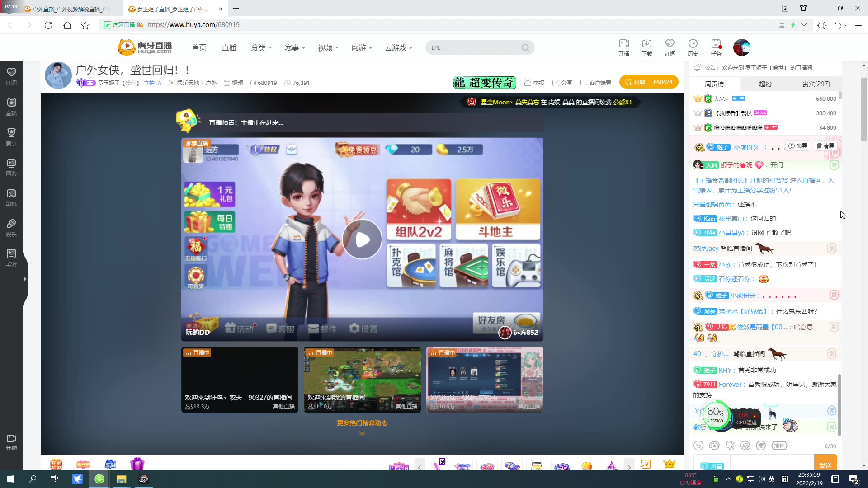Open the 欢迎来到我的直播间 thumbnail with 11.0万 viewers
The image size is (868, 488).
click(x=362, y=380)
